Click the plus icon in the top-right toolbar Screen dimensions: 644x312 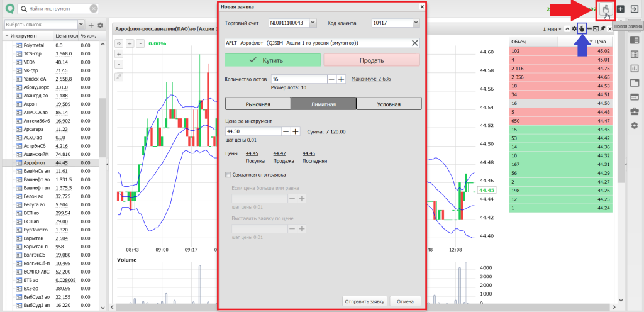pos(620,9)
